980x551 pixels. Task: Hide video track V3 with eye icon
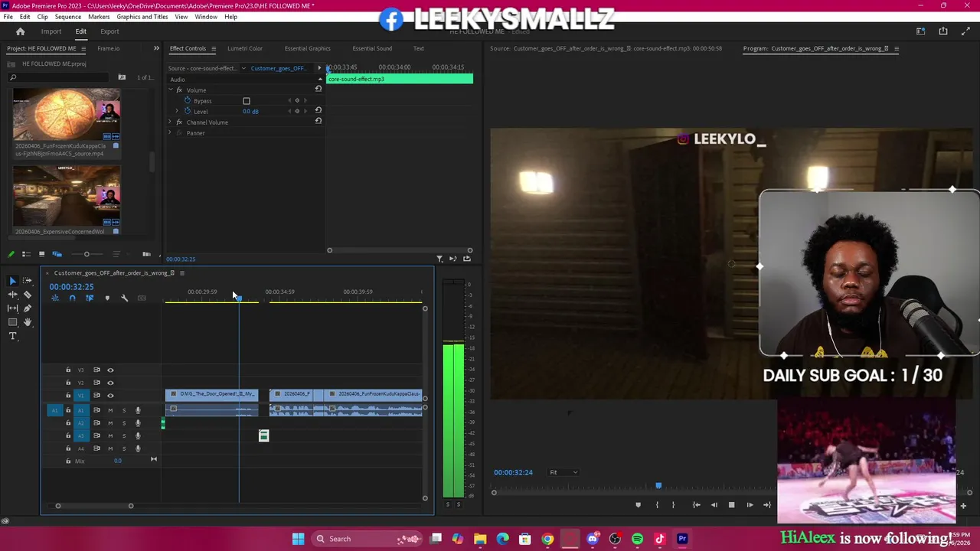(110, 370)
